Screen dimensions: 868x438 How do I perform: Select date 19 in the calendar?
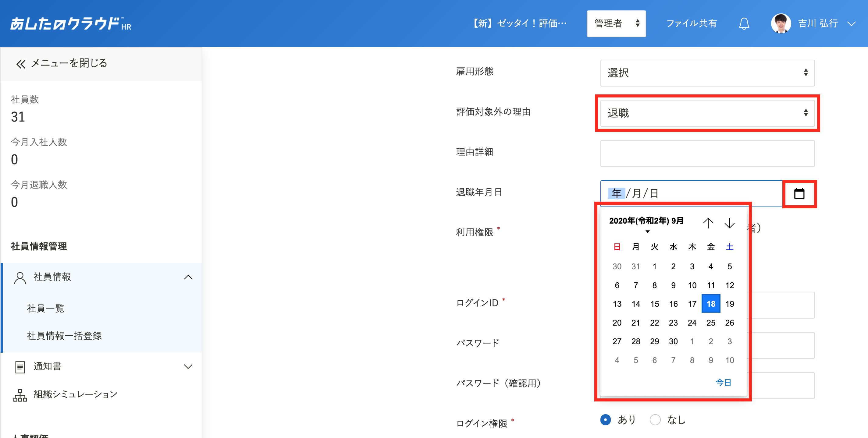[730, 304]
